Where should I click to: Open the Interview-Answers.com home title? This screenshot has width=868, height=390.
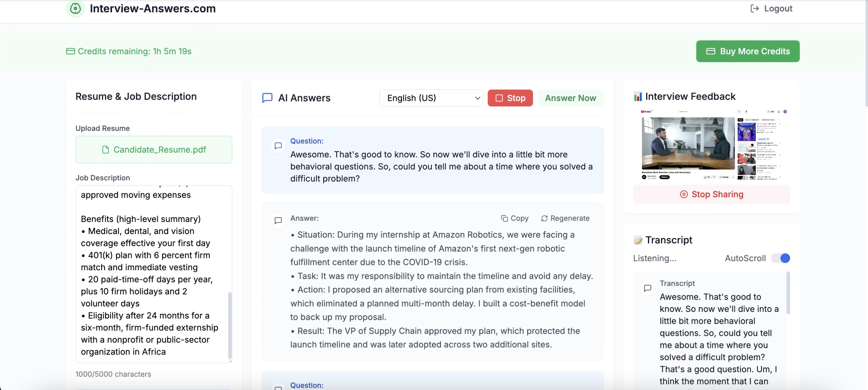point(152,8)
